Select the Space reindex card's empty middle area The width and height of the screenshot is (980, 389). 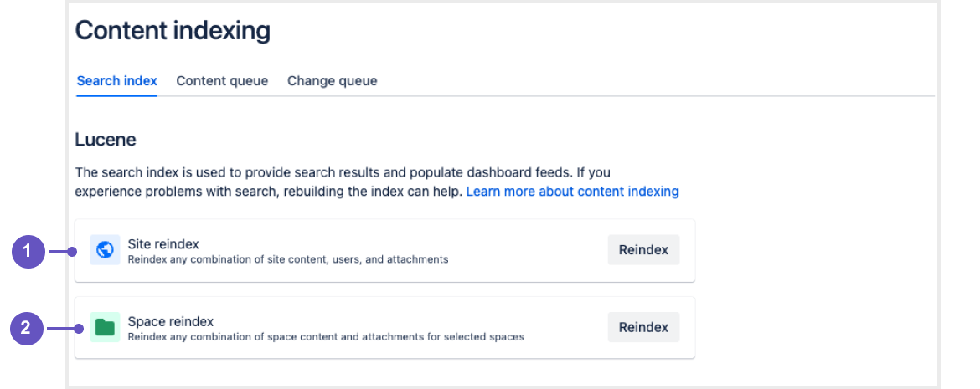[x=565, y=327]
